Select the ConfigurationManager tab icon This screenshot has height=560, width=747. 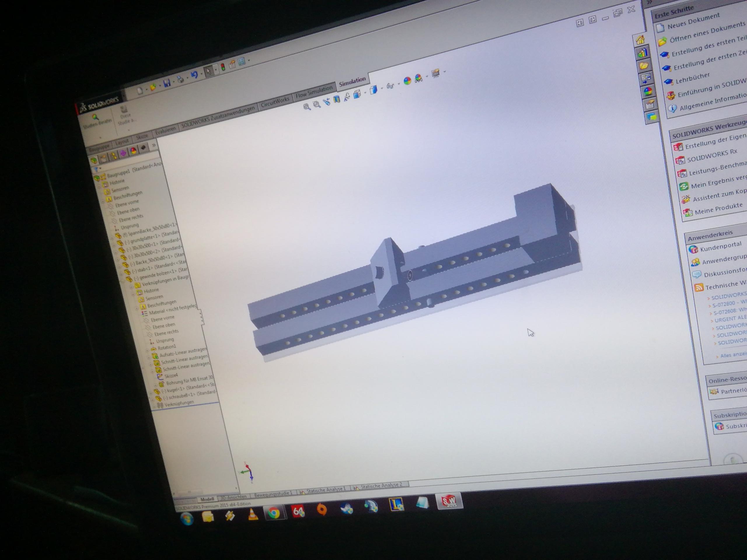pos(113,156)
